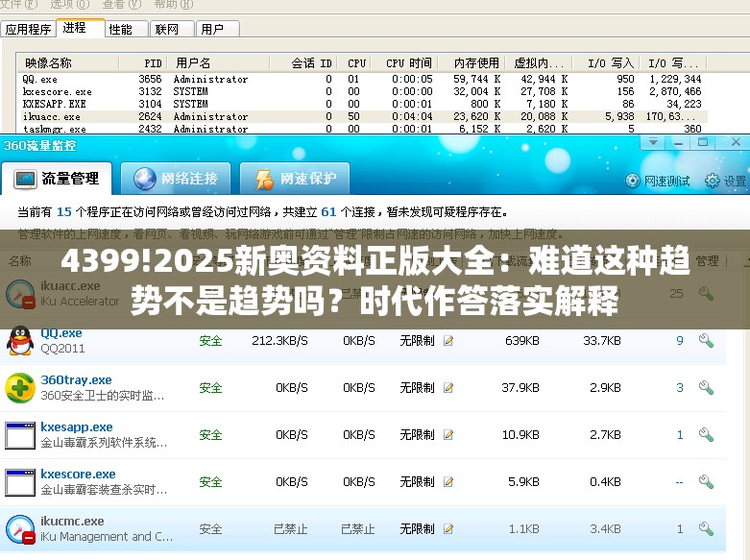Open the kxesapp.exe name link in 360 list
Image resolution: width=750 pixels, height=560 pixels.
[77, 426]
